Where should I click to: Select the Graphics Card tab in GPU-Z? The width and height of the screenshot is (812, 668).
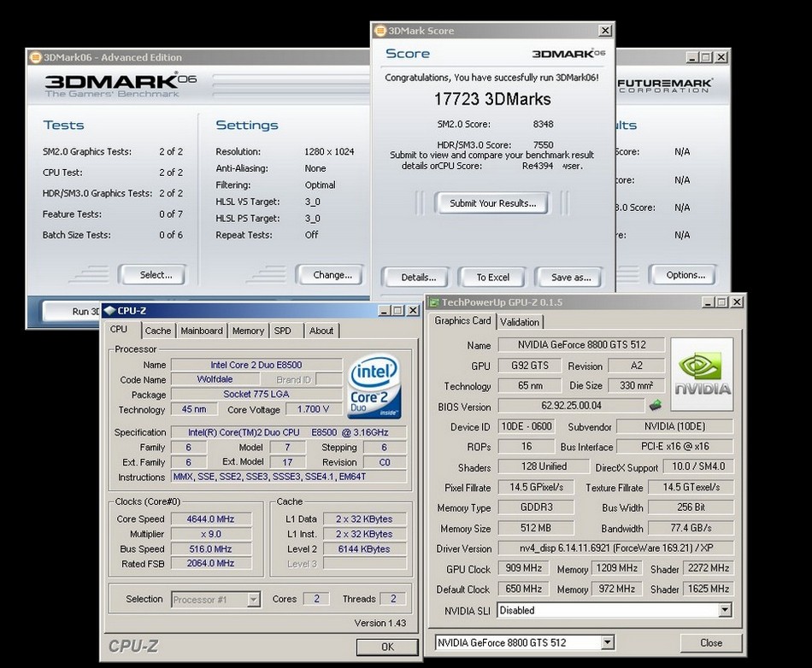[x=462, y=321]
